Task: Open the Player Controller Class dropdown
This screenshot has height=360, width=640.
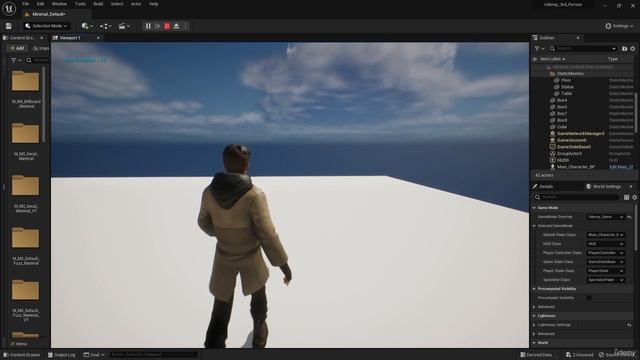Action: (606, 253)
